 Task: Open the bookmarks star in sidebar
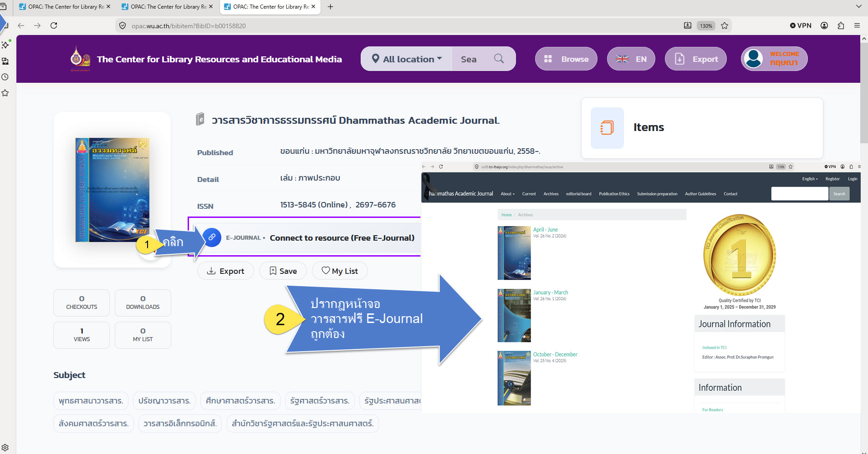(x=5, y=93)
